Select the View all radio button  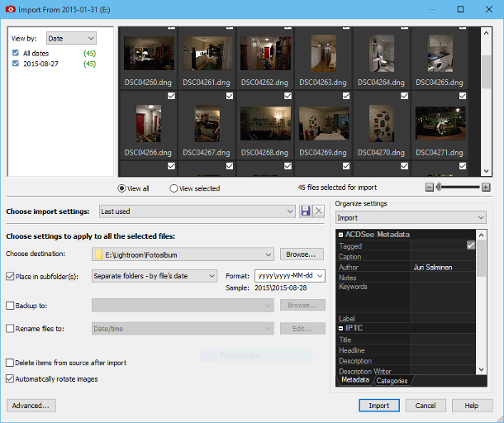pyautogui.click(x=121, y=188)
